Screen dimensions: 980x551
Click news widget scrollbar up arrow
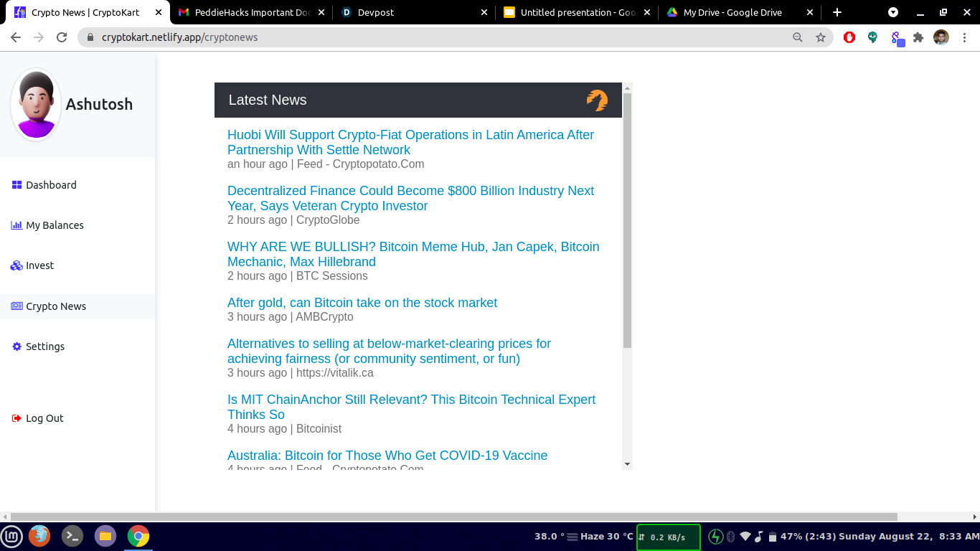pos(627,88)
